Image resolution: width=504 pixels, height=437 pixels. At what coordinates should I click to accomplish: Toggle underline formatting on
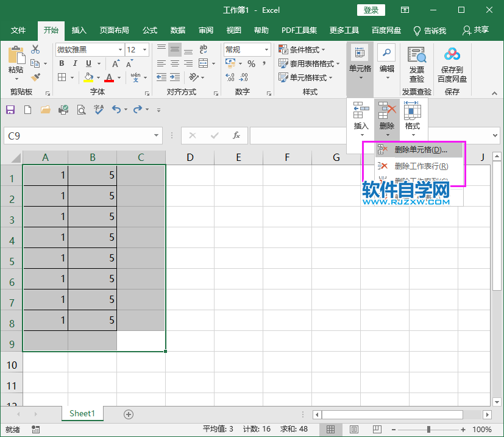pos(87,62)
